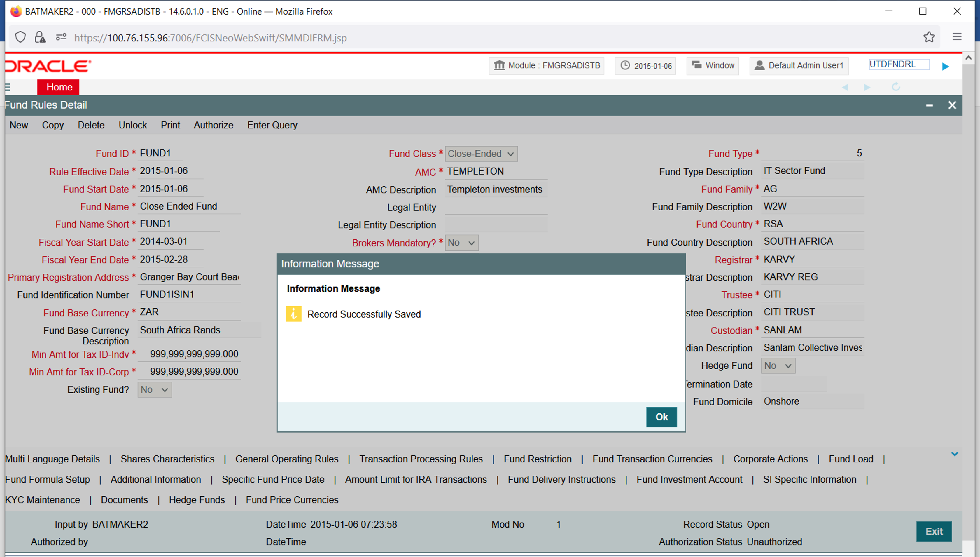The image size is (980, 557).
Task: Collapse the sub-screen links chevron
Action: point(954,454)
